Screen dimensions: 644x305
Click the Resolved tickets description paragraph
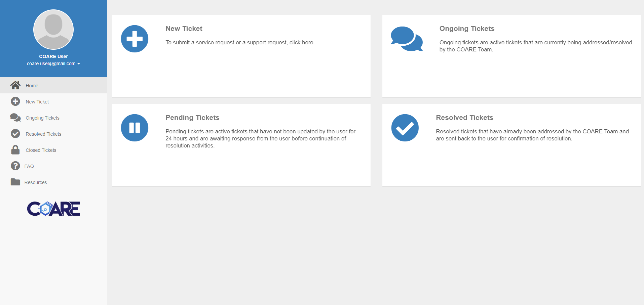coord(532,135)
